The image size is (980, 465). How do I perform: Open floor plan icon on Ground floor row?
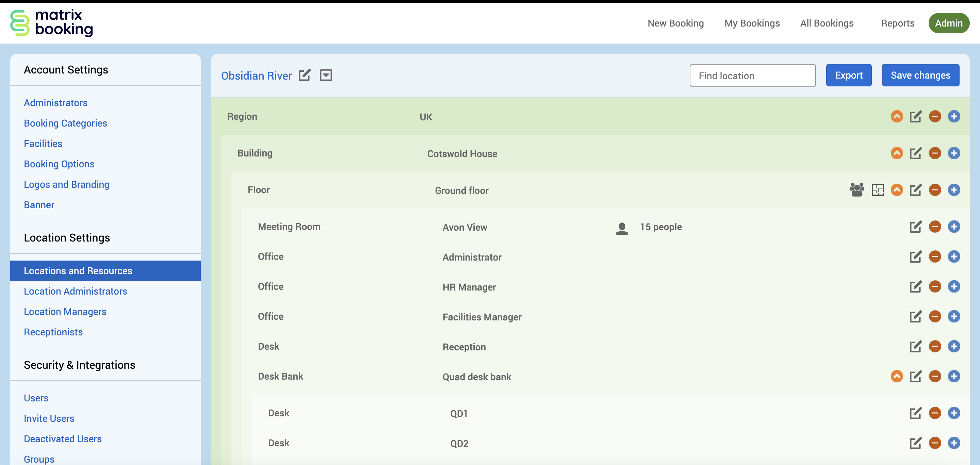877,190
